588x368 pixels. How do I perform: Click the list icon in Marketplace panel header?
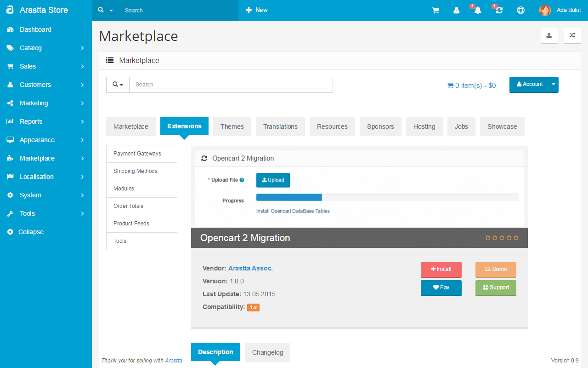pyautogui.click(x=110, y=60)
